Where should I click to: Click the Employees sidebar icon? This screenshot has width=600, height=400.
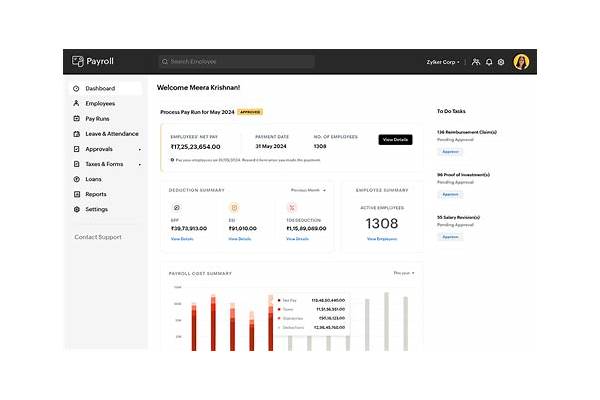tap(76, 103)
